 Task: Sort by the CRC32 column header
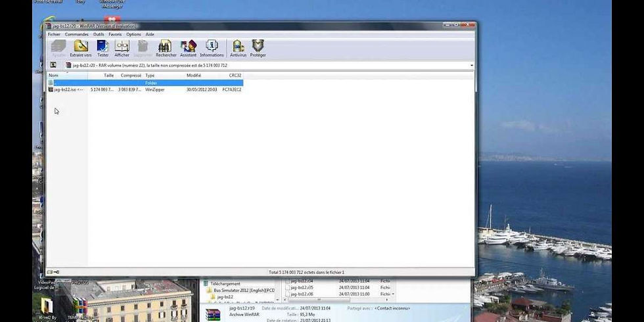pos(232,76)
